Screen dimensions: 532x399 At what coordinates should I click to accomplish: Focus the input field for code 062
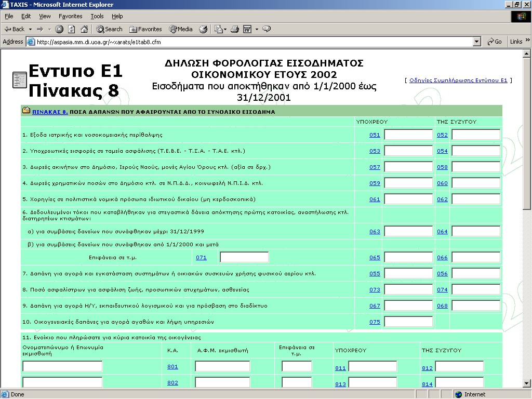[x=476, y=199]
